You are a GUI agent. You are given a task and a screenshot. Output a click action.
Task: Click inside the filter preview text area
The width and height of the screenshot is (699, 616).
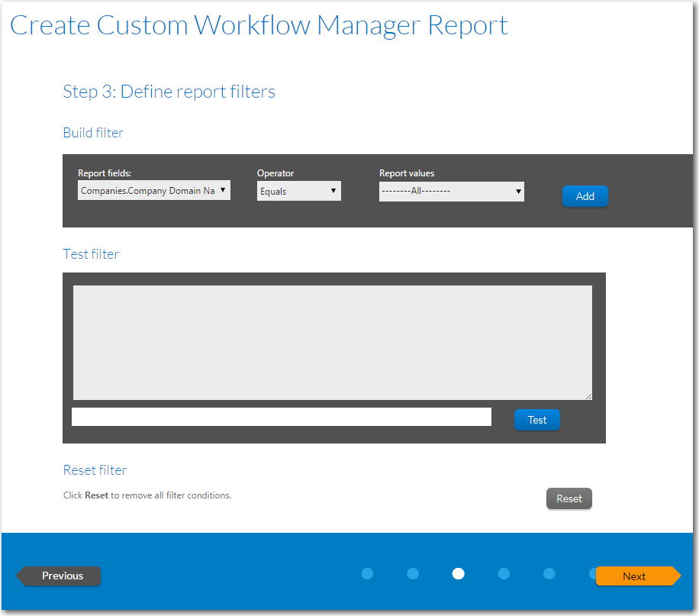pos(332,342)
